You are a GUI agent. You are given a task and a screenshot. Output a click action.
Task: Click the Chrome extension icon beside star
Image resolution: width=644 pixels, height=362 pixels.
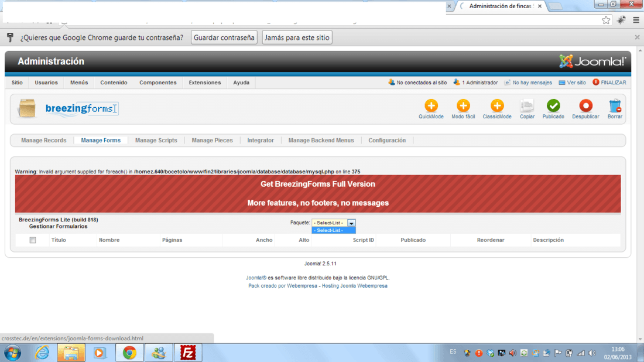[x=621, y=20]
